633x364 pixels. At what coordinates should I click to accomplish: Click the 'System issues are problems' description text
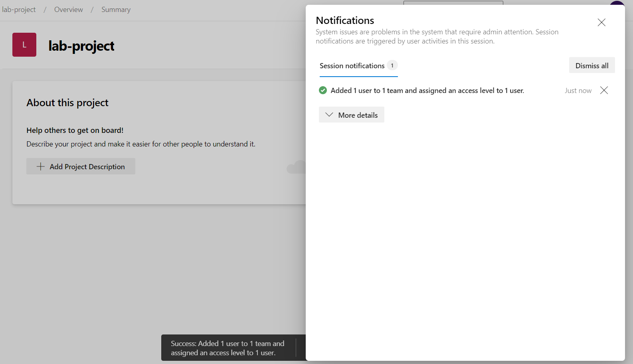click(x=437, y=36)
